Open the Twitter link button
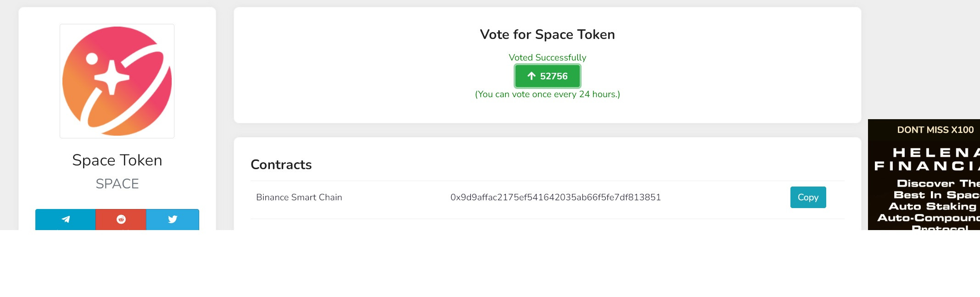The height and width of the screenshot is (297, 980). [173, 219]
